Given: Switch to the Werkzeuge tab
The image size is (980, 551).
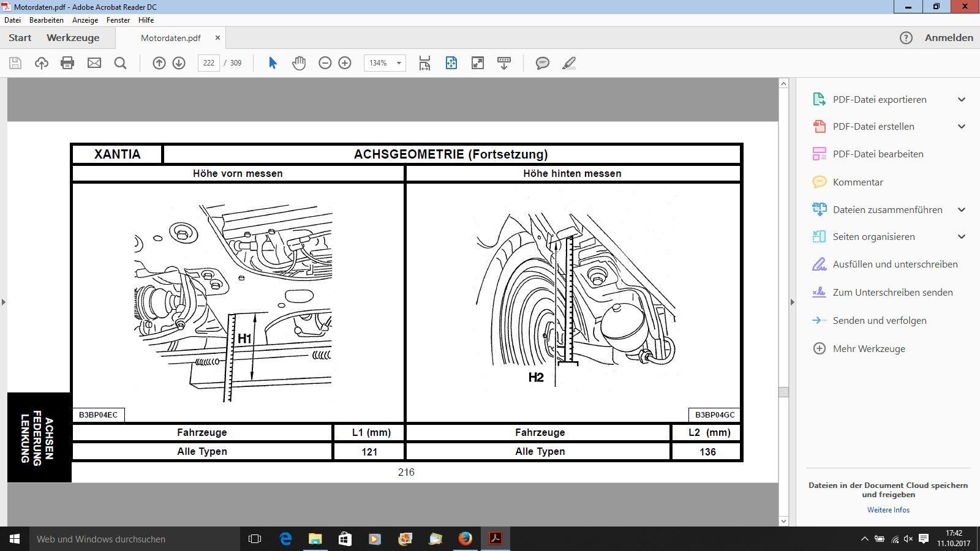Looking at the screenshot, I should 73,38.
